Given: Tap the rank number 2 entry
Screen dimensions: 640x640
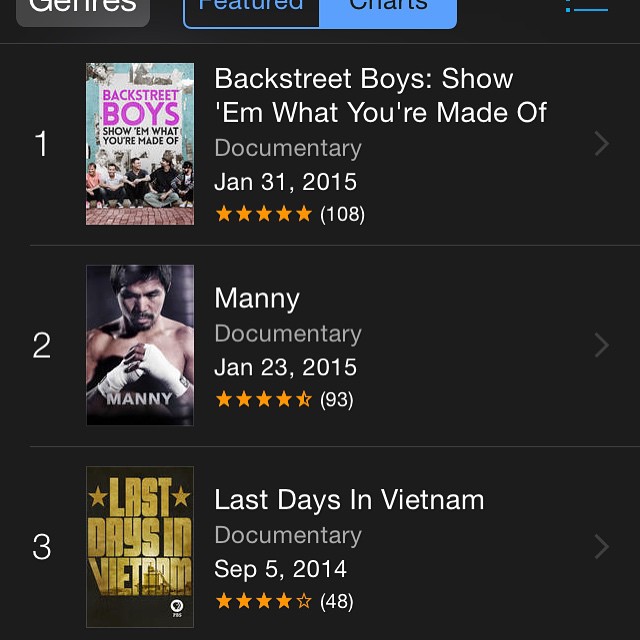Looking at the screenshot, I should 41,345.
